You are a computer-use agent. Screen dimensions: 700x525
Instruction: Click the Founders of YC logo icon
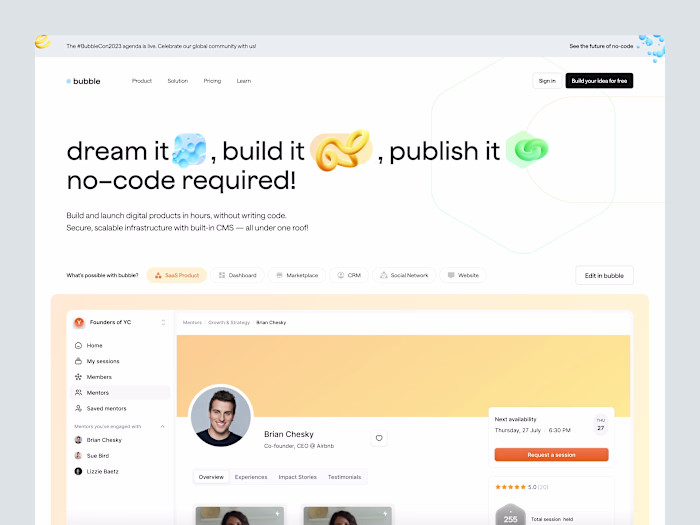[79, 322]
